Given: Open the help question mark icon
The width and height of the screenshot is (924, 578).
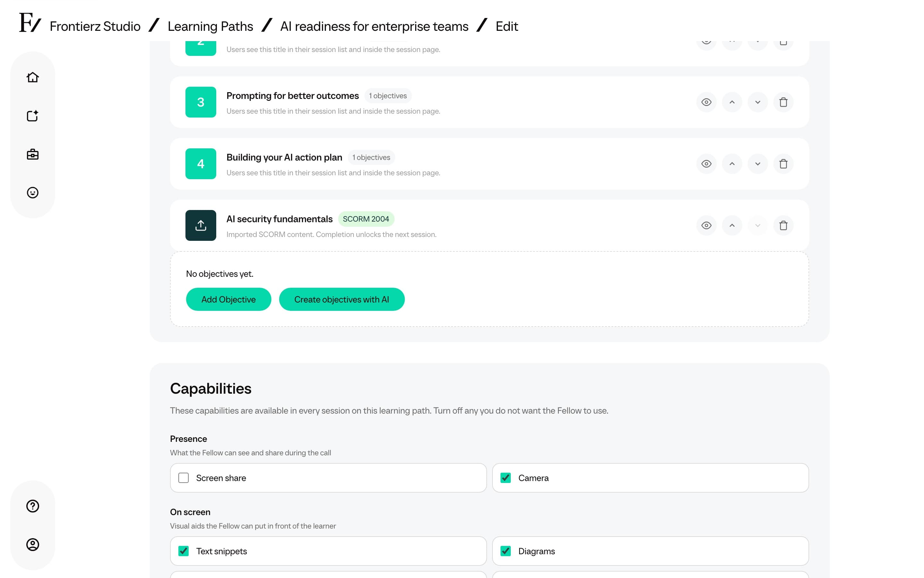Looking at the screenshot, I should (x=32, y=506).
